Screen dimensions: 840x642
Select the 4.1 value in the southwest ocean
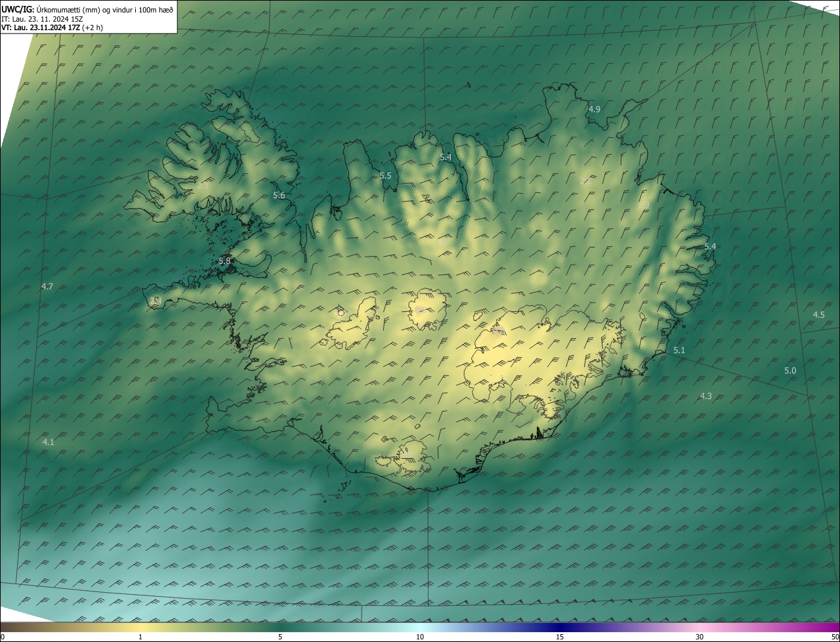coord(48,442)
